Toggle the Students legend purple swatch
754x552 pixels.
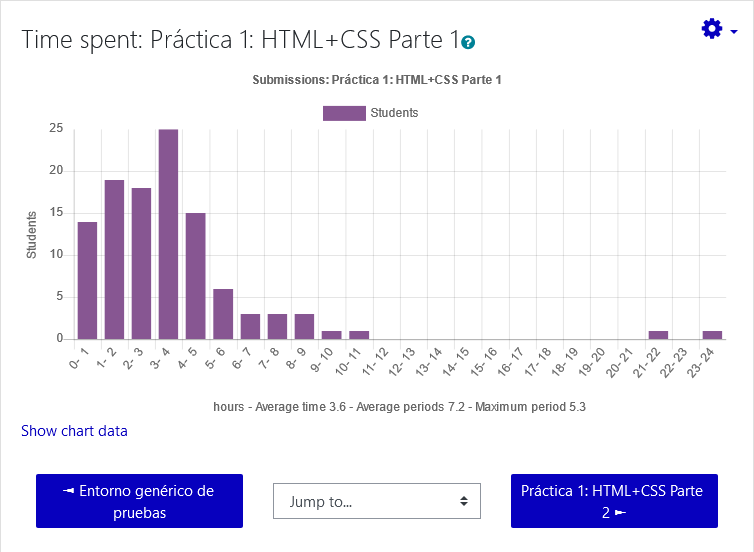tap(344, 113)
